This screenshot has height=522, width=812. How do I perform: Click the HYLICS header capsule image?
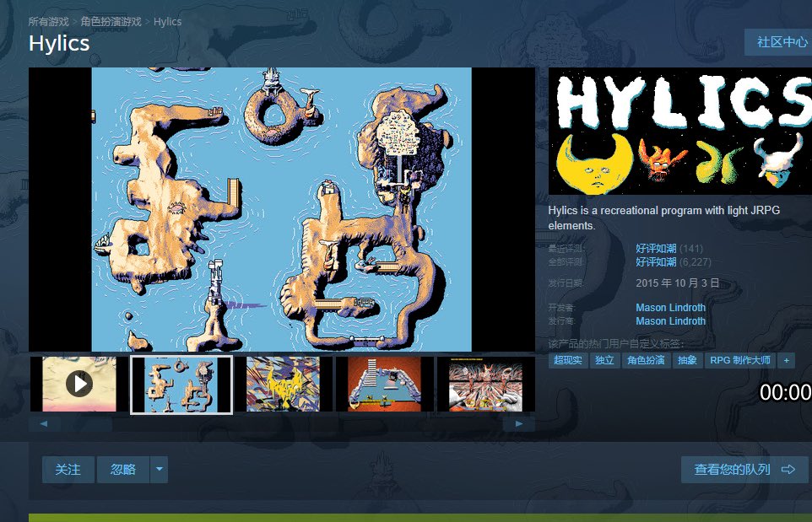[680, 132]
